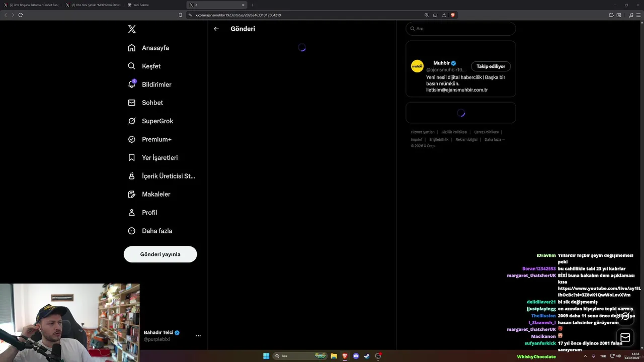Viewport: 644px width, 362px height.
Task: Click Muhbir yellow profile avatar
Action: point(417,66)
